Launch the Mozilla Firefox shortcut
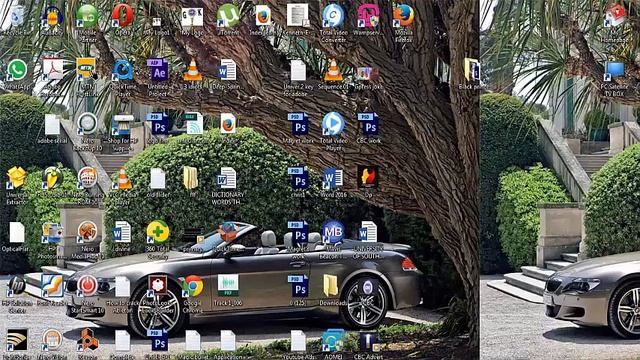Screen dimensions: 640x360 point(404,17)
